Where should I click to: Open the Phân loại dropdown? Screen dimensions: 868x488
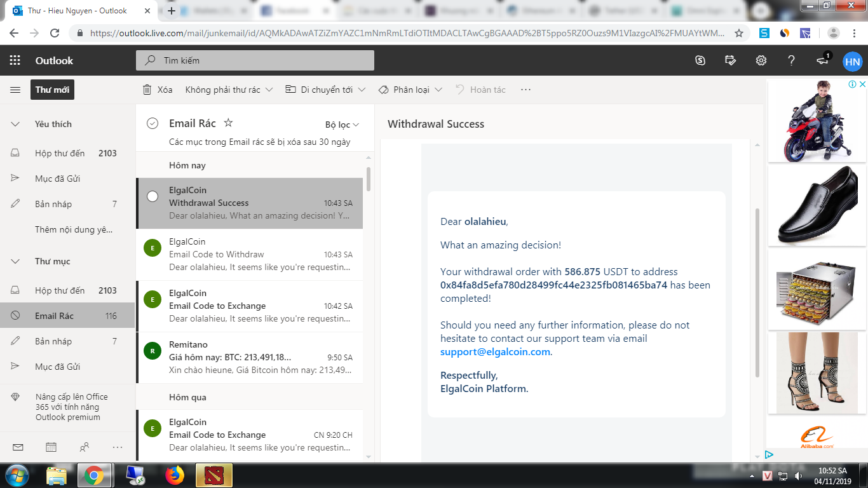(410, 90)
